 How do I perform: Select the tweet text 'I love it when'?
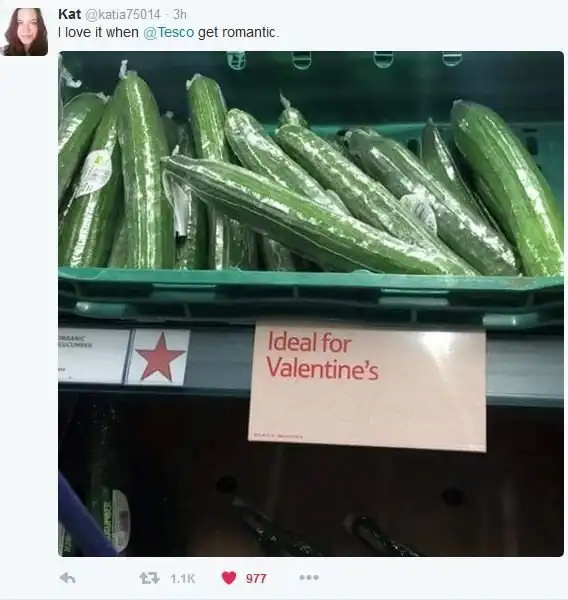pos(98,33)
